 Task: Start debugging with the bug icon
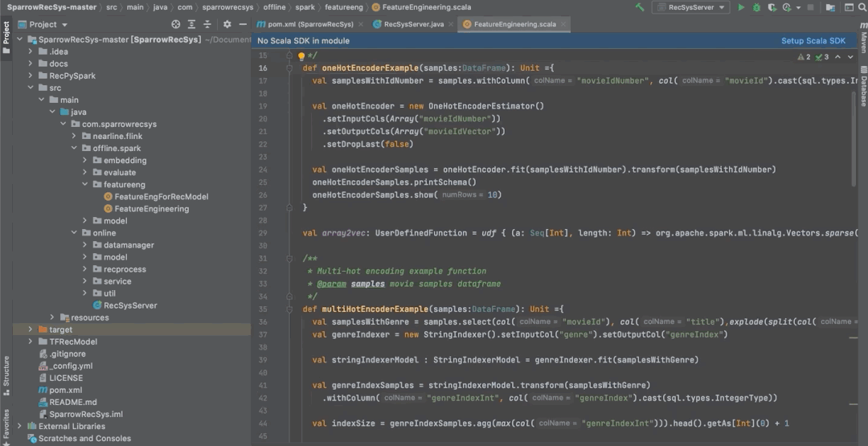click(756, 7)
